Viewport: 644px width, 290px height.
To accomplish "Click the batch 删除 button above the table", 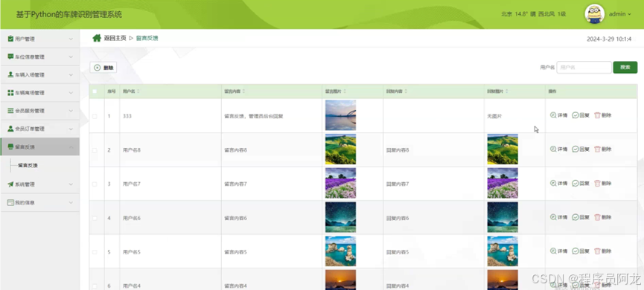I will (x=103, y=68).
